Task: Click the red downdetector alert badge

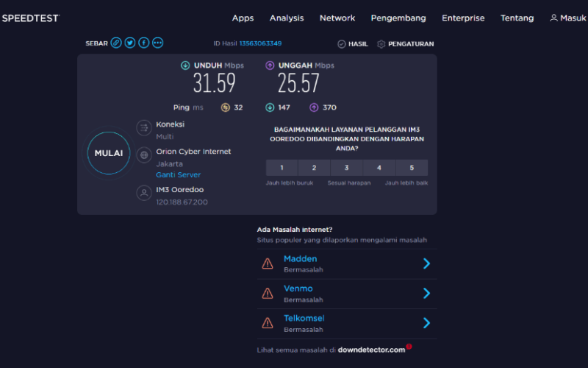Action: click(409, 346)
